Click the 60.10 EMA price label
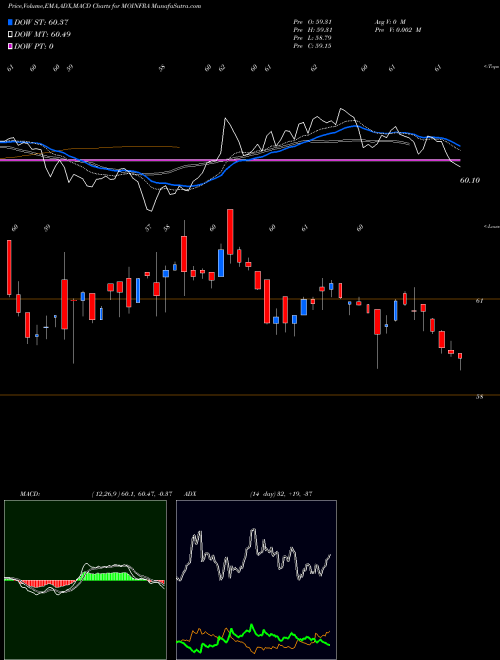Viewport: 500px width, 660px height. (470, 180)
